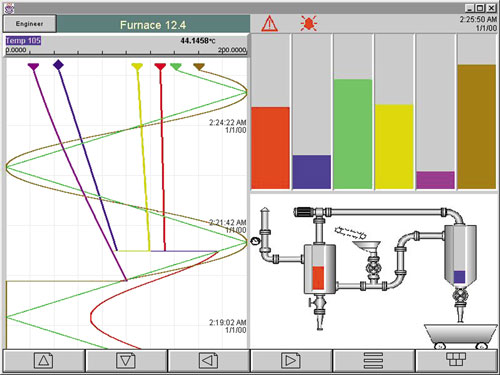Open the three-line menu button

point(373,361)
